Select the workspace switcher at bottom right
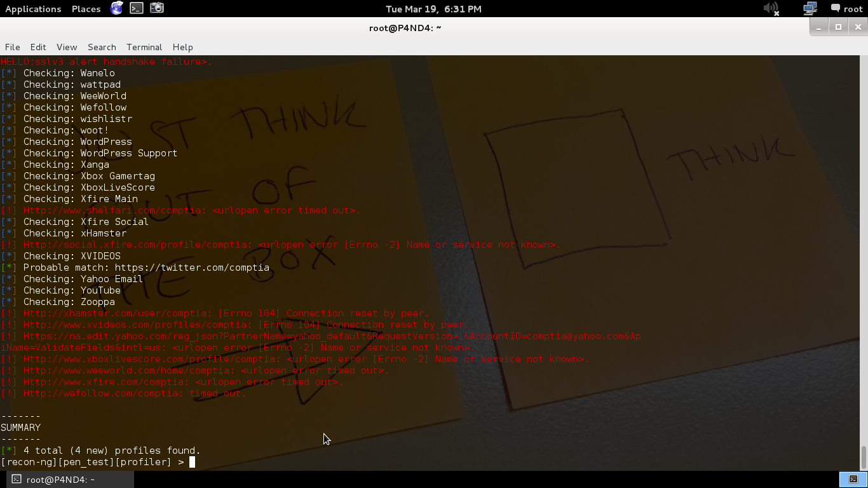868x488 pixels. [x=853, y=479]
